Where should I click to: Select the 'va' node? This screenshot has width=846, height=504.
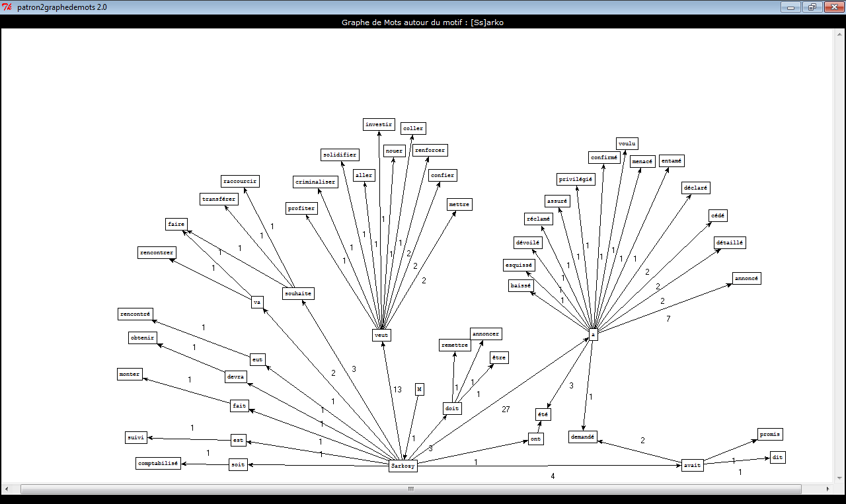[x=258, y=303]
